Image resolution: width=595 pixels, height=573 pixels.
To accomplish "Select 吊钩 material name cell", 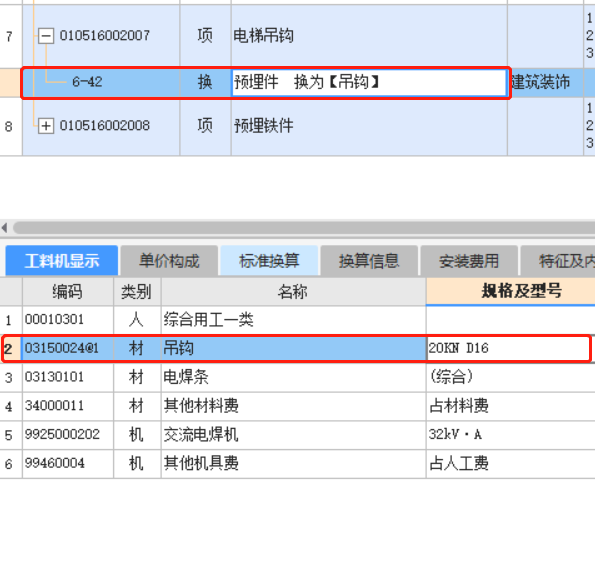I will tap(293, 348).
